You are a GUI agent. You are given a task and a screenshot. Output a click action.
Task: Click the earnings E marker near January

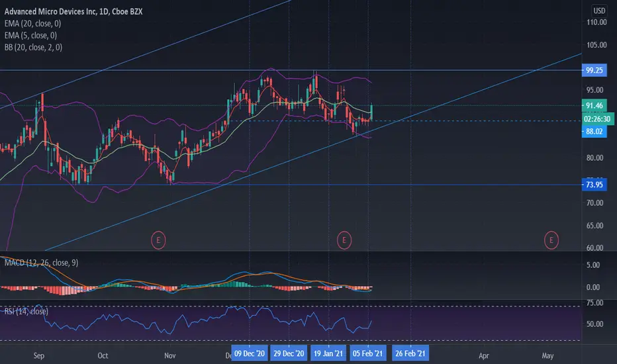[344, 240]
